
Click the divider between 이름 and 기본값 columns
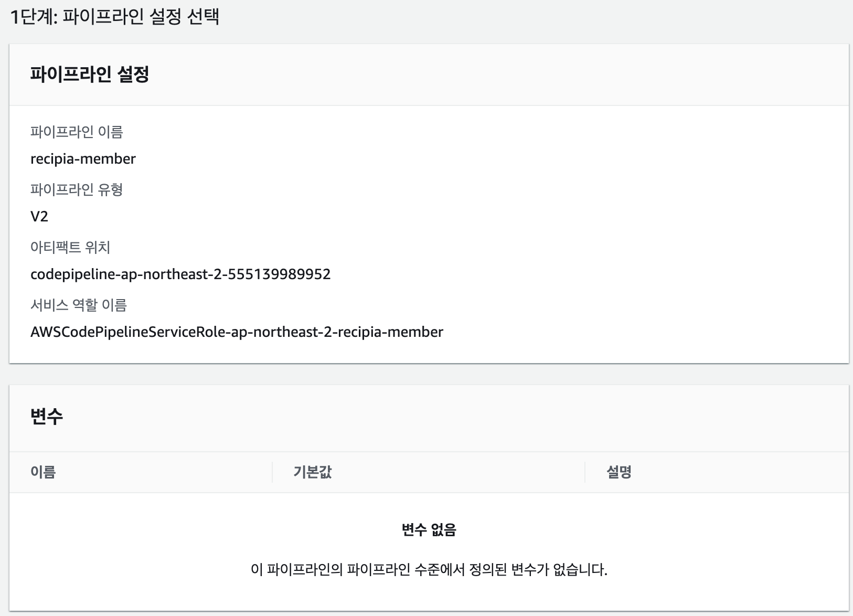click(272, 472)
